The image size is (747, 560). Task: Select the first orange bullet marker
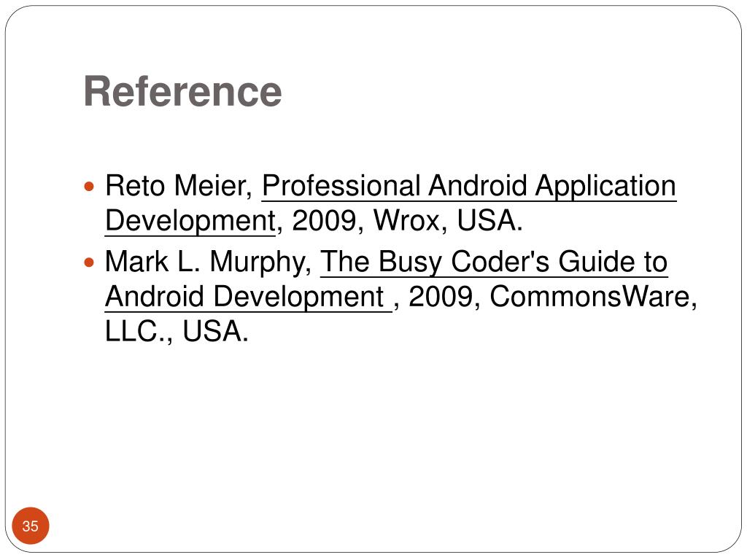(89, 186)
